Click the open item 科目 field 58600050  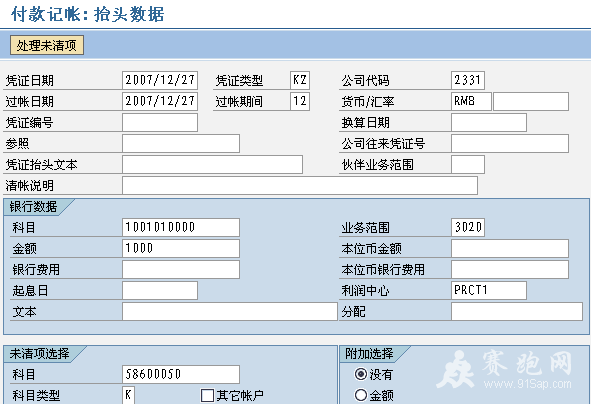click(181, 374)
